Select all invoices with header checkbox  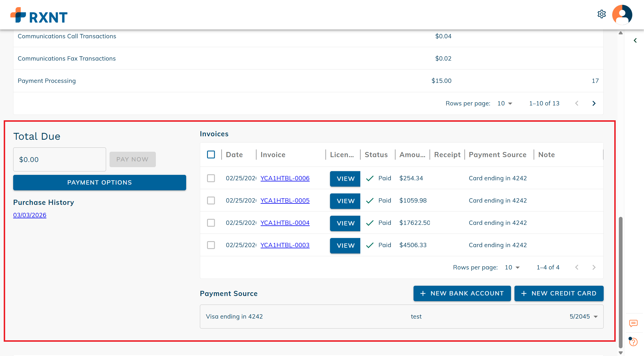[x=211, y=155]
